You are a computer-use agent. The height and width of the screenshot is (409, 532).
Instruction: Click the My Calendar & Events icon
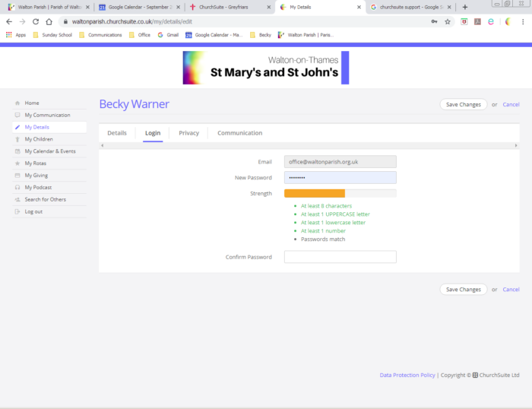tap(17, 151)
